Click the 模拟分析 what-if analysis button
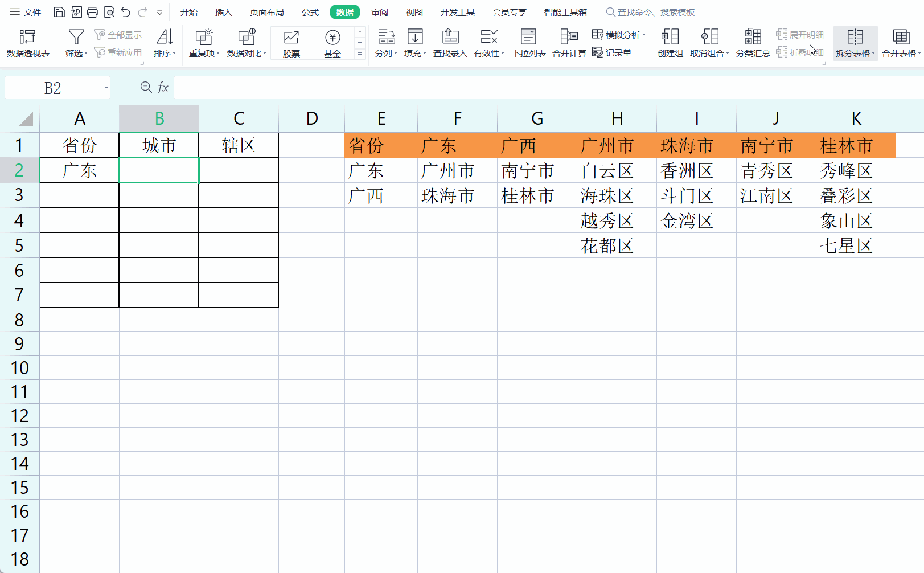Viewport: 924px width, 573px height. click(618, 35)
